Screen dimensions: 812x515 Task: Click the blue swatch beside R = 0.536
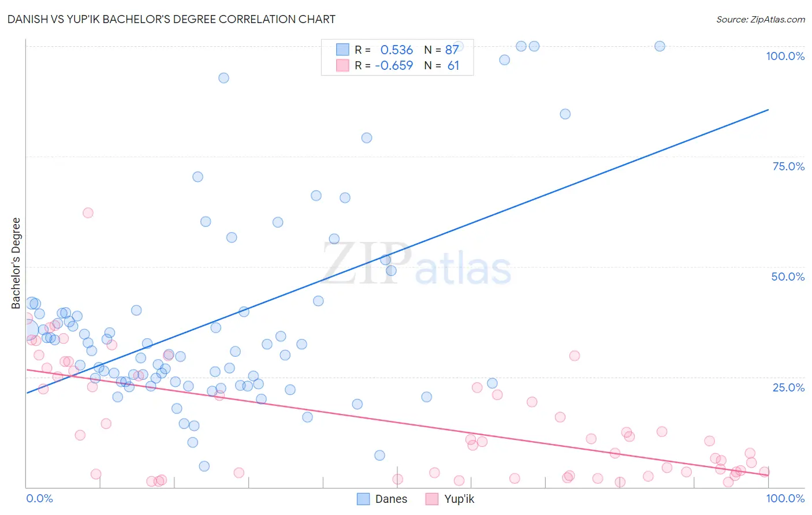(x=342, y=50)
